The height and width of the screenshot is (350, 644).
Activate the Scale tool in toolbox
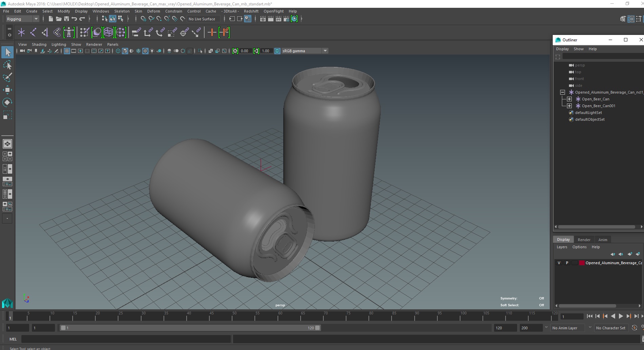tap(7, 115)
